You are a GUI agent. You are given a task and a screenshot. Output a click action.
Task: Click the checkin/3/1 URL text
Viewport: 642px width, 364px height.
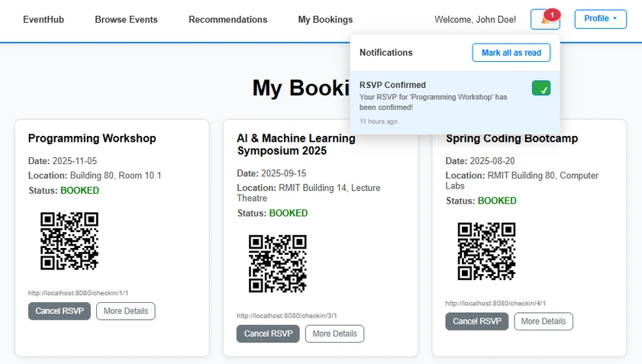286,316
